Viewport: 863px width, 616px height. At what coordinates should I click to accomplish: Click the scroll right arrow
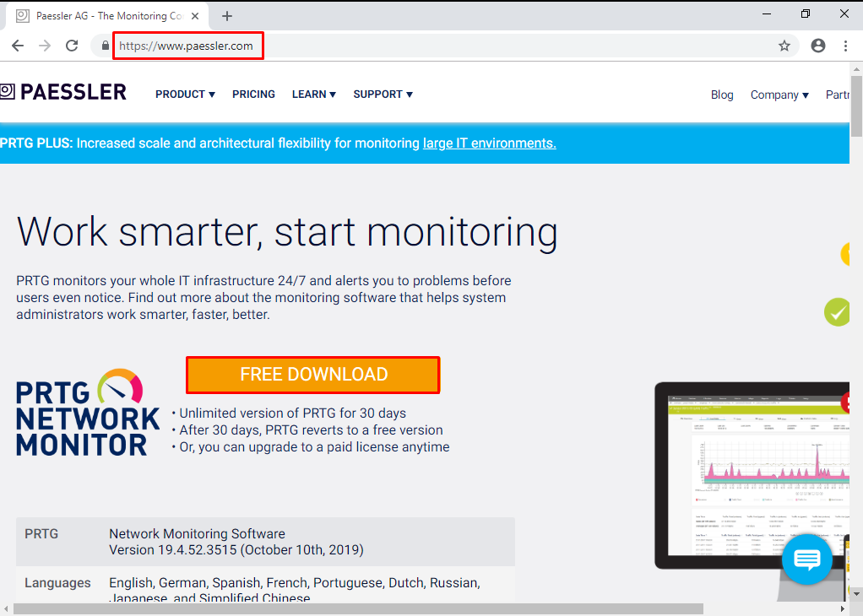coord(843,609)
